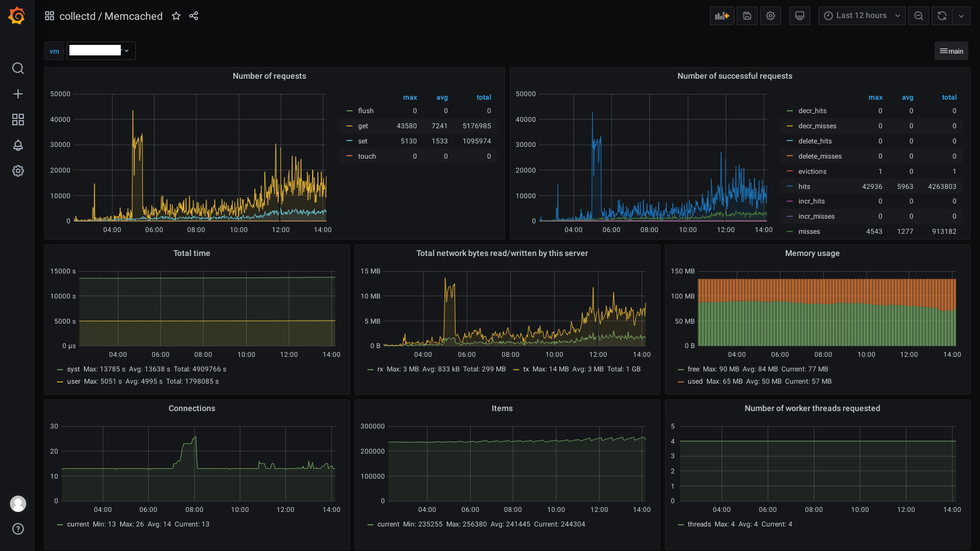This screenshot has width=980, height=551.
Task: Save dashboard with the disk icon
Action: coord(747,16)
